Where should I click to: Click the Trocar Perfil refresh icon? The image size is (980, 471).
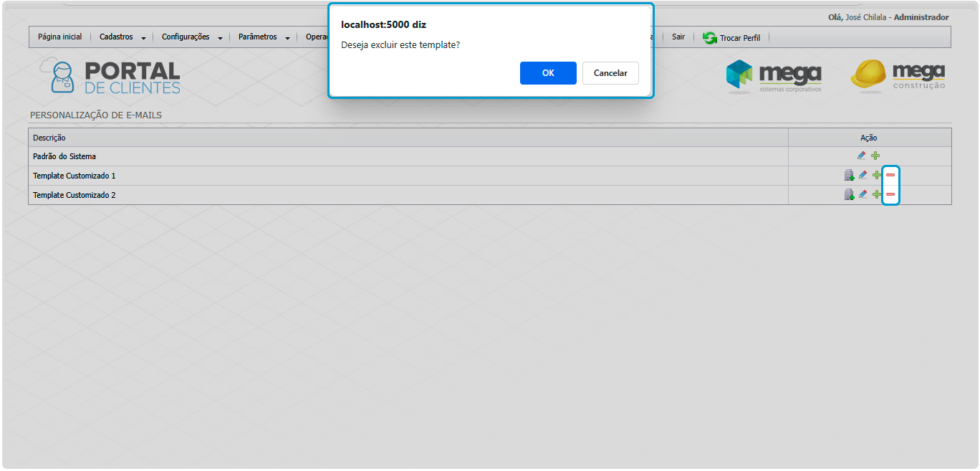tap(710, 37)
